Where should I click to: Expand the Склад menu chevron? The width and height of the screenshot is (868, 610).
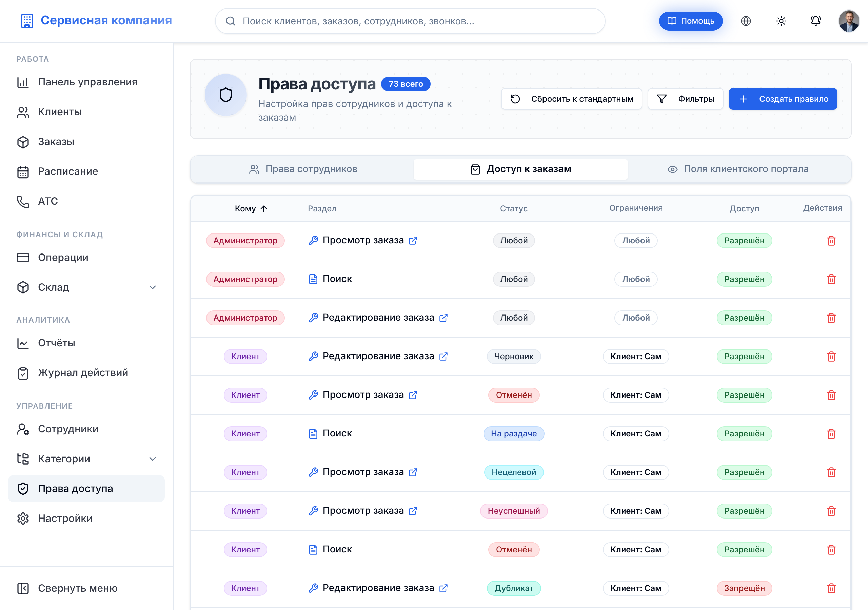pos(152,288)
